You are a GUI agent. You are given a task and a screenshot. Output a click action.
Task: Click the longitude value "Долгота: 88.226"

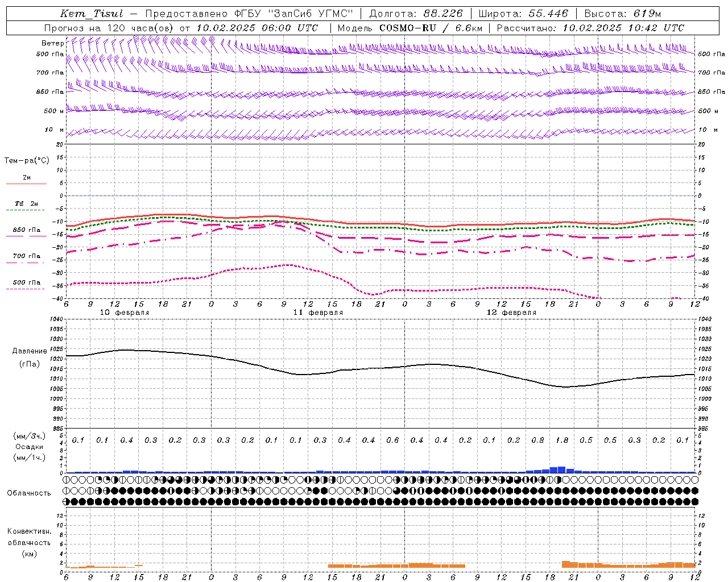click(x=416, y=14)
